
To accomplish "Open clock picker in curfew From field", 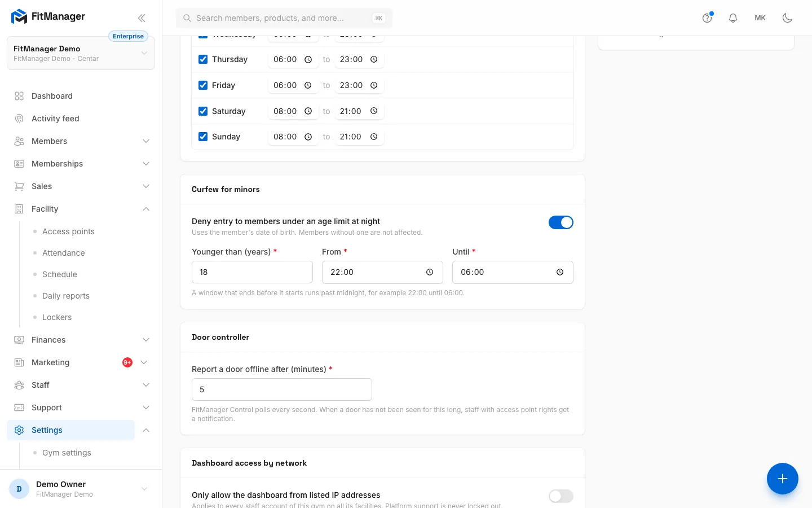I will point(430,272).
